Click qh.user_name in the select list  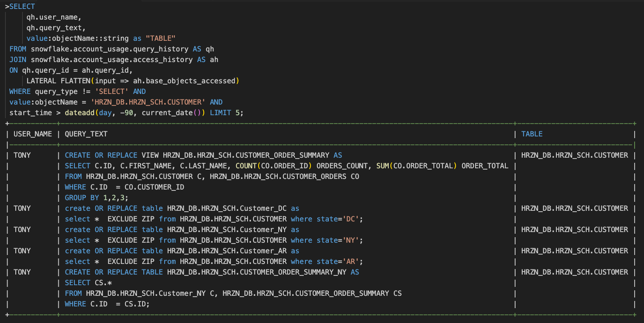tap(54, 17)
